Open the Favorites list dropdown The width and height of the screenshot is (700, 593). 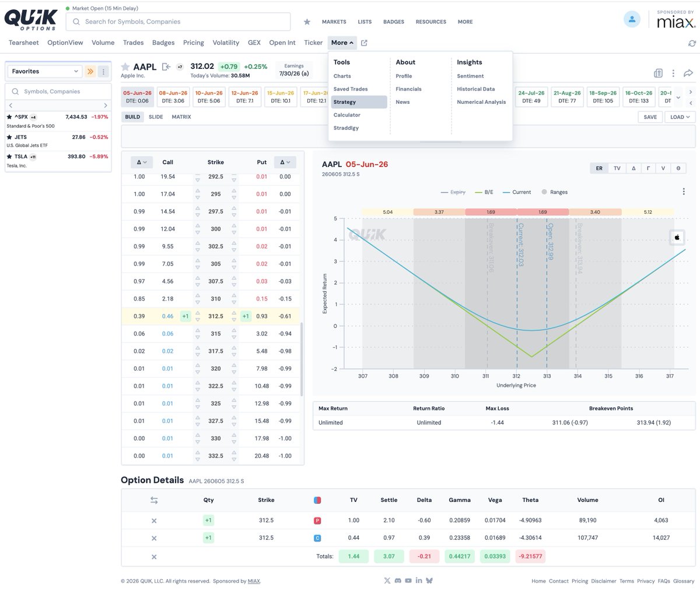click(x=44, y=71)
